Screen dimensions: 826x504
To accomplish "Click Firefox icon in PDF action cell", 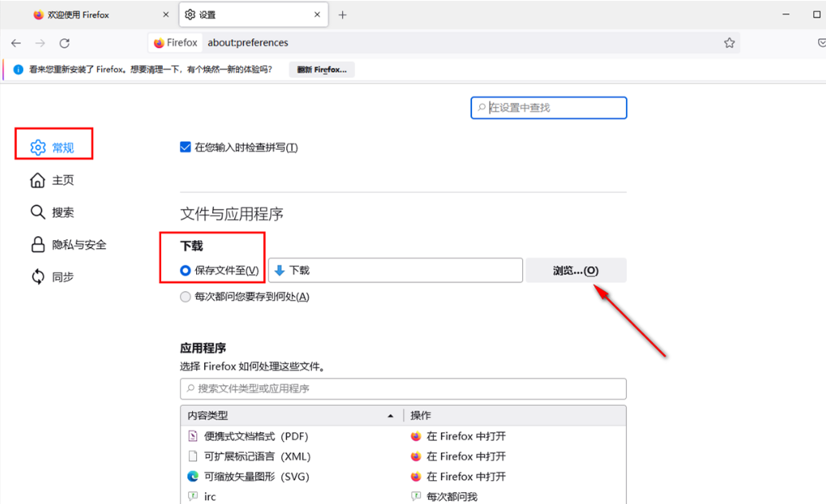I will point(416,436).
